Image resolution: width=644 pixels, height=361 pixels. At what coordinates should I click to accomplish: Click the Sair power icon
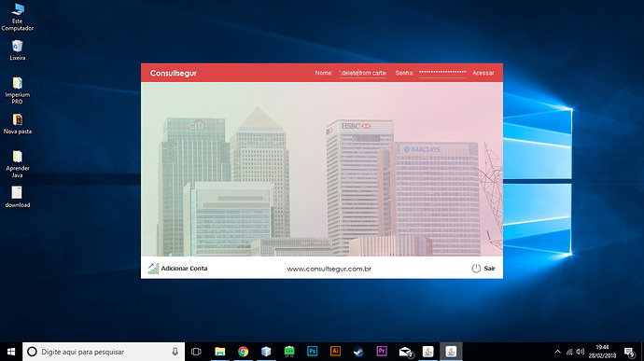[x=476, y=268]
